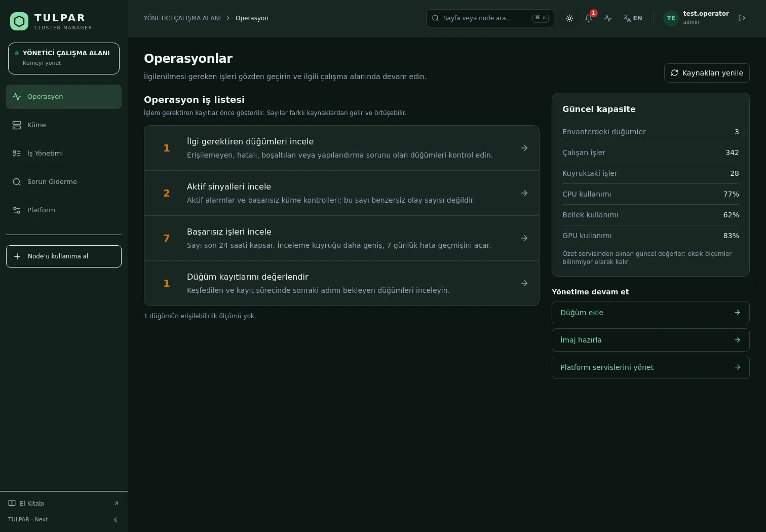Click the arrow icon on İmaj hazırla

738,340
